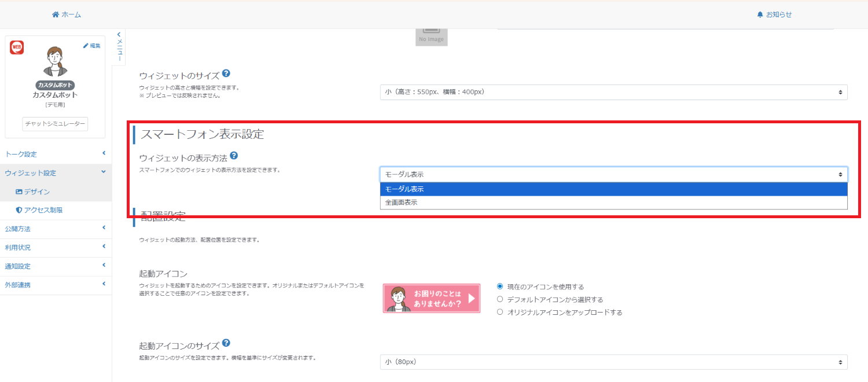Image resolution: width=868 pixels, height=382 pixels.
Task: Open アクセス制限 in the sidebar
Action: click(x=43, y=210)
